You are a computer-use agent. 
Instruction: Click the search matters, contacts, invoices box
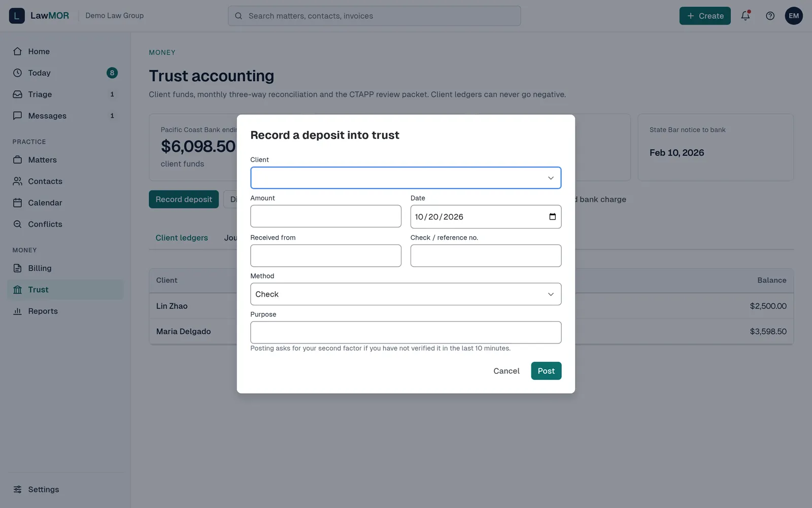(x=375, y=16)
